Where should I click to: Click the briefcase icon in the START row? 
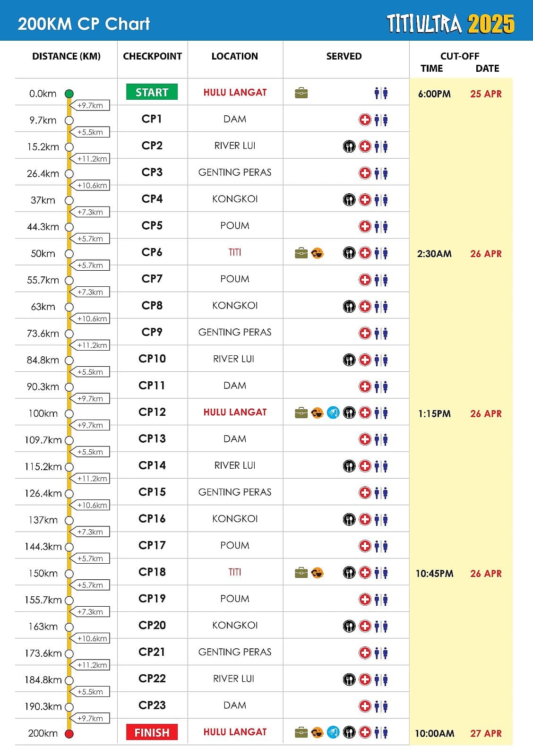[x=301, y=93]
